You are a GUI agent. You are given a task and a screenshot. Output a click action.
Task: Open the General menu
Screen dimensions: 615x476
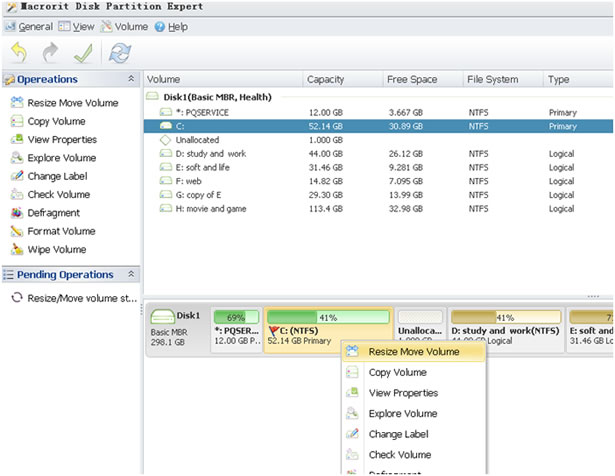click(29, 27)
